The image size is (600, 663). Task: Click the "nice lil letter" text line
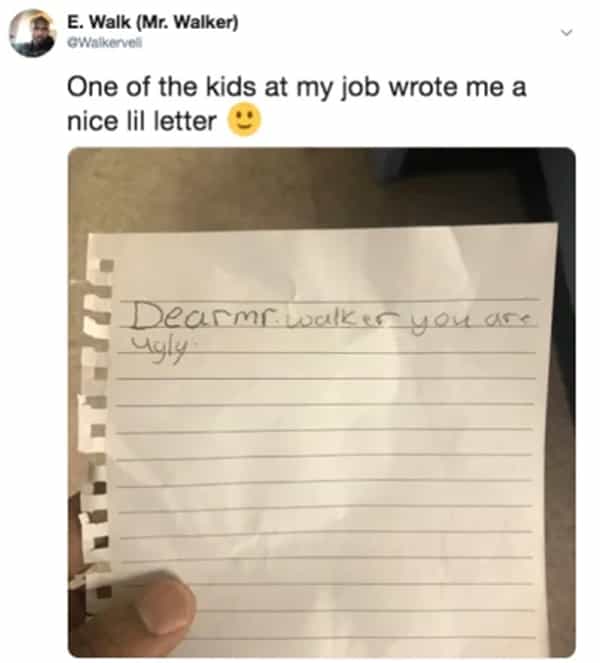pyautogui.click(x=142, y=121)
